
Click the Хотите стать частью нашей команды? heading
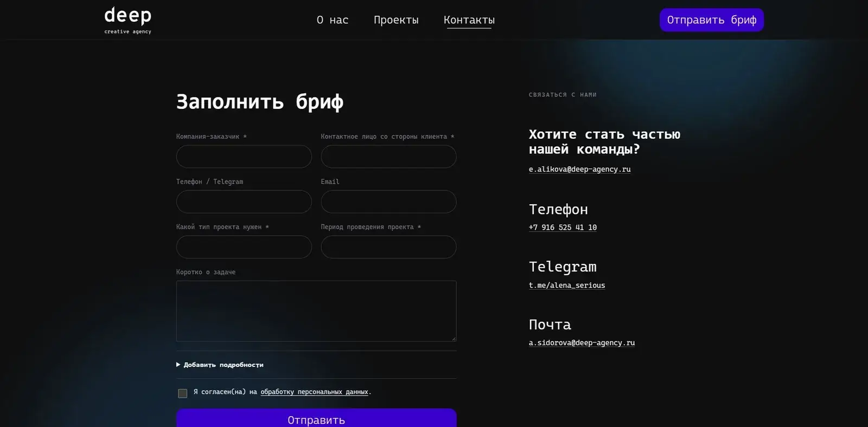[604, 141]
